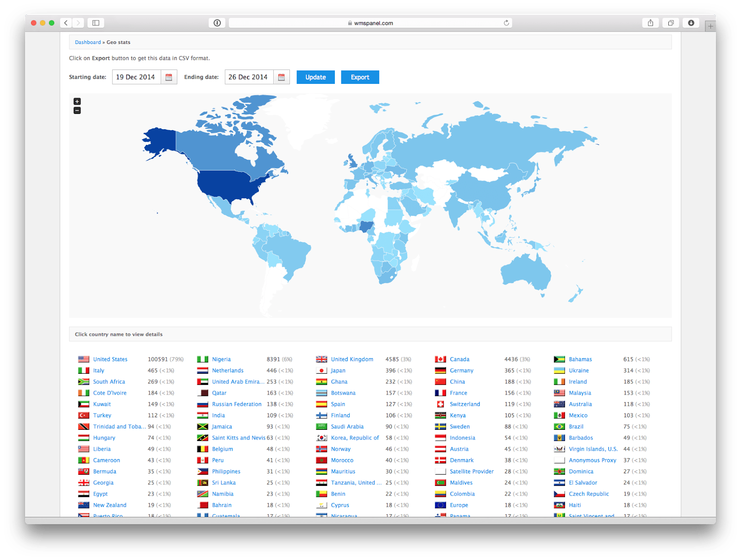Reload the page from address bar
Image resolution: width=741 pixels, height=560 pixels.
506,23
